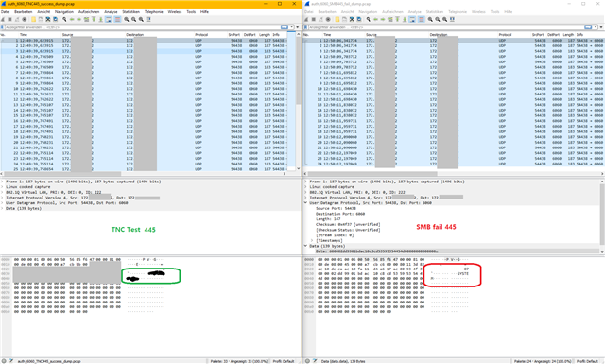The width and height of the screenshot is (605, 364).
Task: Zoom in icon in left window toolbar
Action: 126,19
